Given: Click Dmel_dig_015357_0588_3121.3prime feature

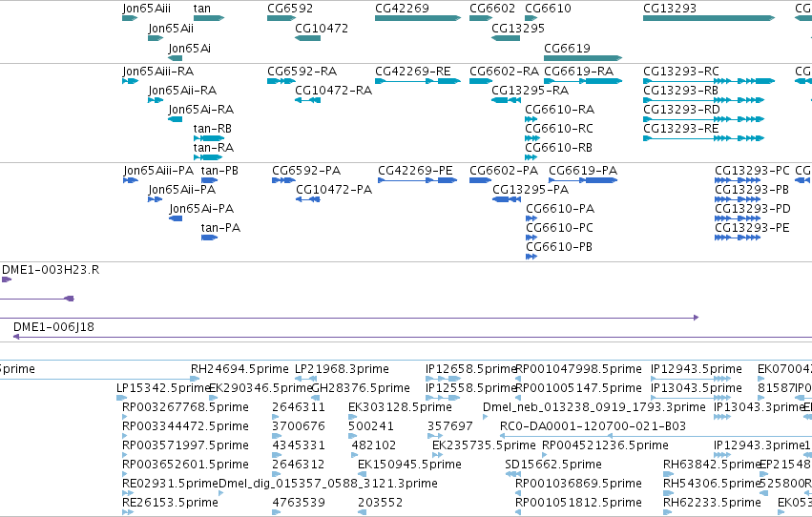Looking at the screenshot, I should (221, 494).
